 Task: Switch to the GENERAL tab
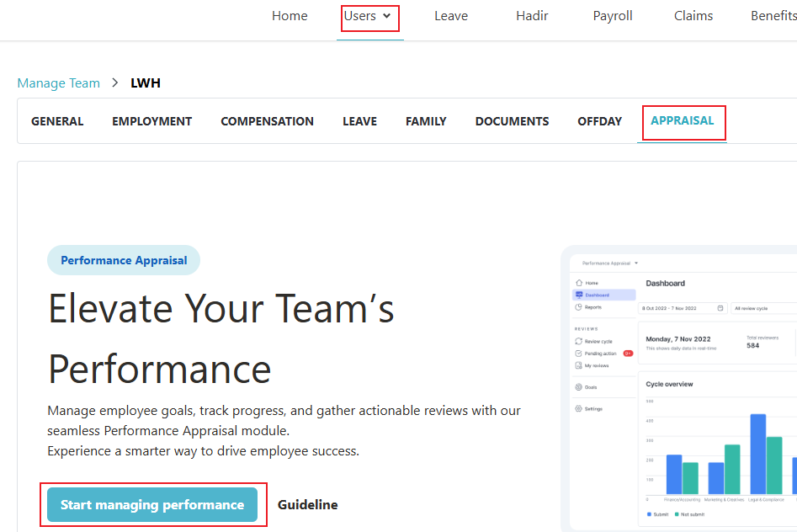pyautogui.click(x=57, y=121)
